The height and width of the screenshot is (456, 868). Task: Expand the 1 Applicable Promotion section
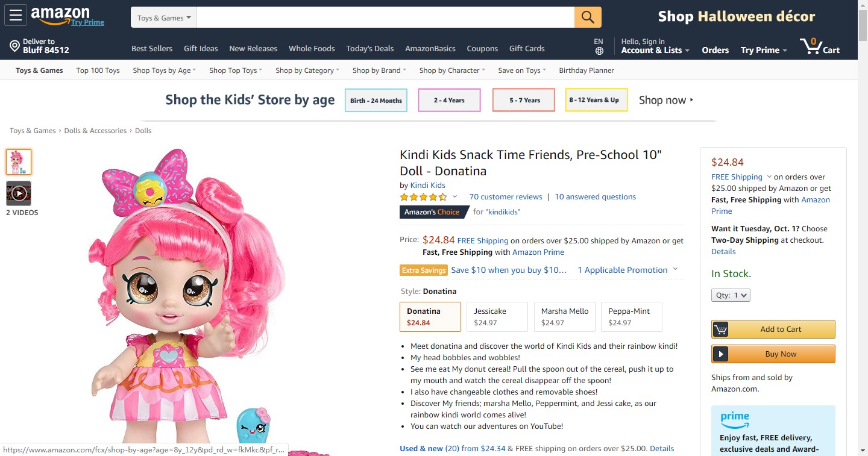(x=627, y=270)
